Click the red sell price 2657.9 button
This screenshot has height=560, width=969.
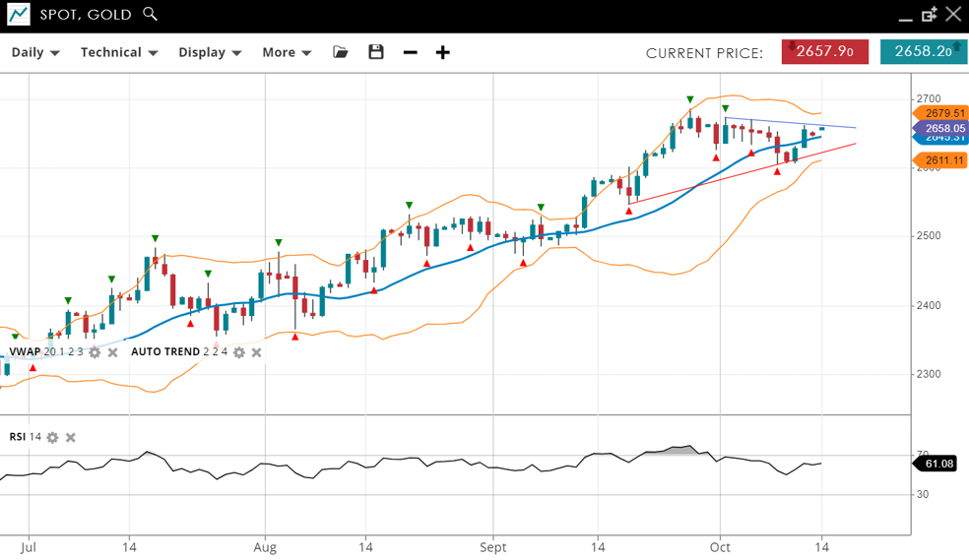(x=824, y=52)
